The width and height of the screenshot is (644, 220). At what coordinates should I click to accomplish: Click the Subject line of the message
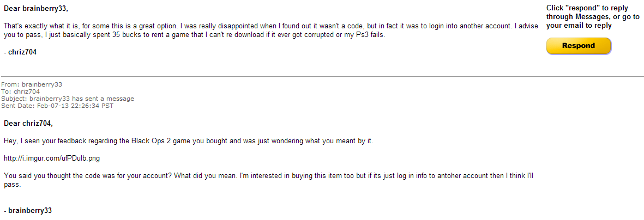click(x=68, y=99)
